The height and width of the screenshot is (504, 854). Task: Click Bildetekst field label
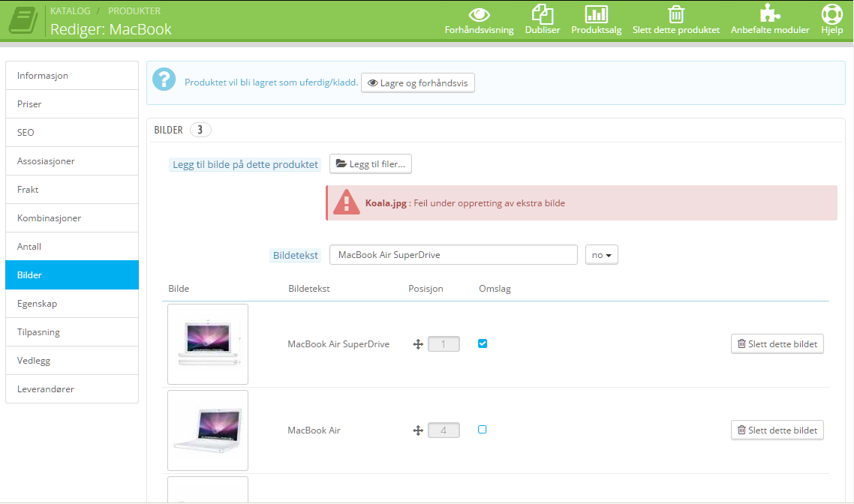(295, 255)
